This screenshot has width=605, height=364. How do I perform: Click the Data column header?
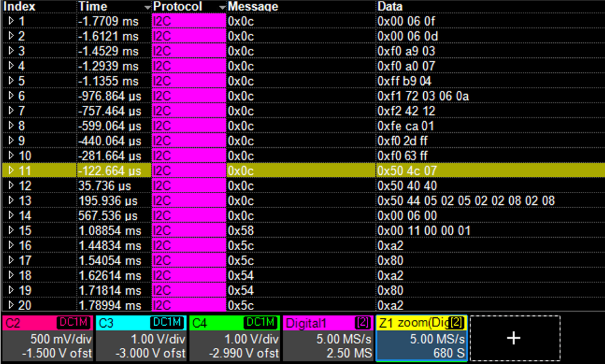point(390,6)
